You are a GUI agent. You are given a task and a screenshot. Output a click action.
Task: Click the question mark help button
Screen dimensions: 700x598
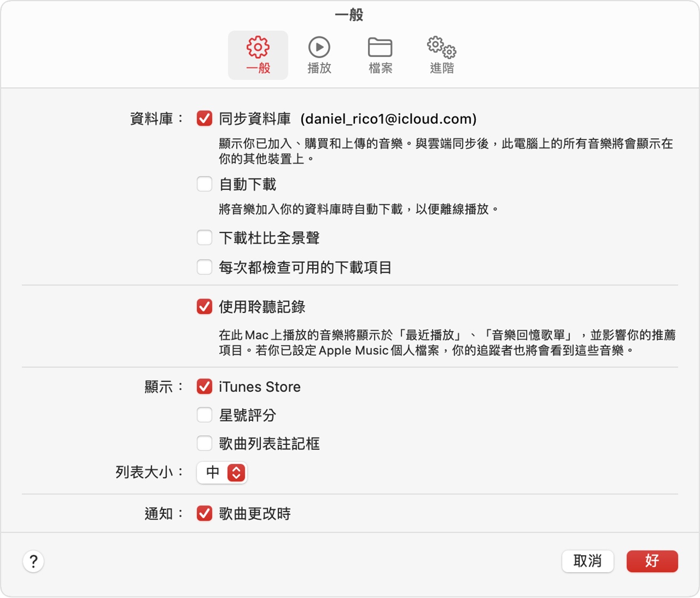pos(33,561)
